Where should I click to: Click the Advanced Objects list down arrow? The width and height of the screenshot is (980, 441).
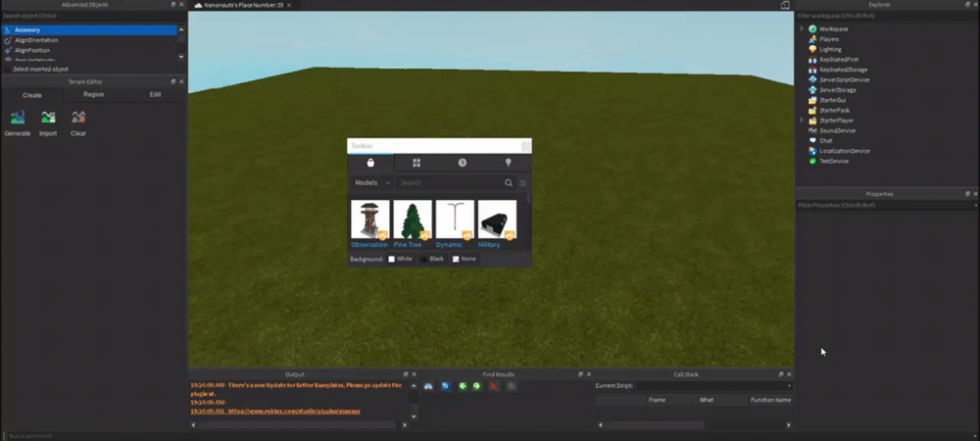click(181, 57)
